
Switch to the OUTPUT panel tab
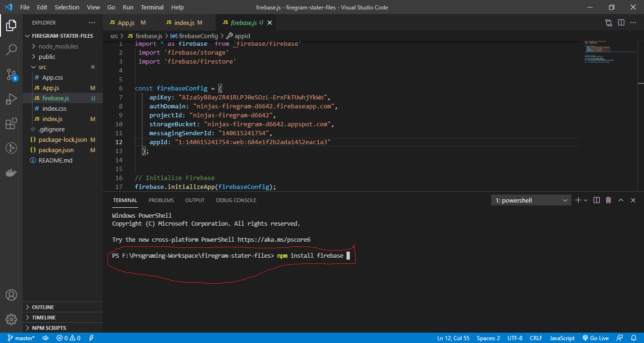pos(195,200)
